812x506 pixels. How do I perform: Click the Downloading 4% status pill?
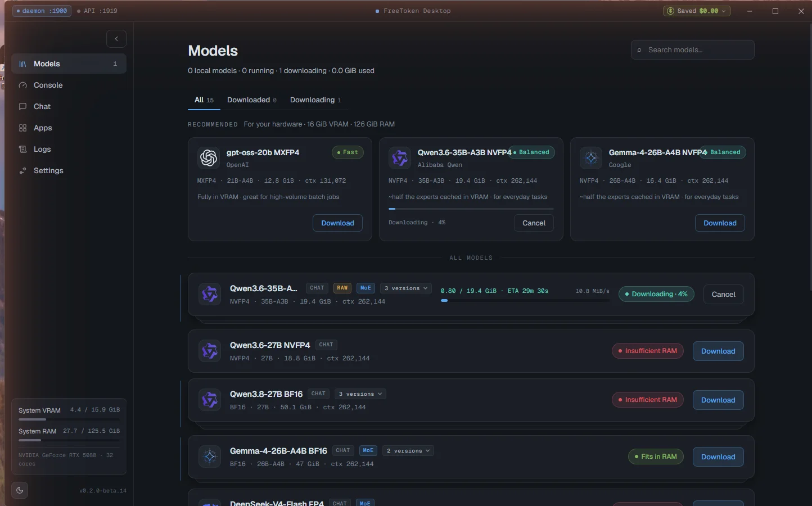(x=656, y=294)
